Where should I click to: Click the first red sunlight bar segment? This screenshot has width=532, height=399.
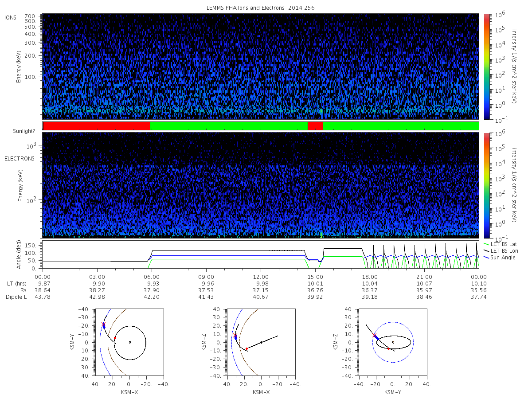click(x=97, y=126)
